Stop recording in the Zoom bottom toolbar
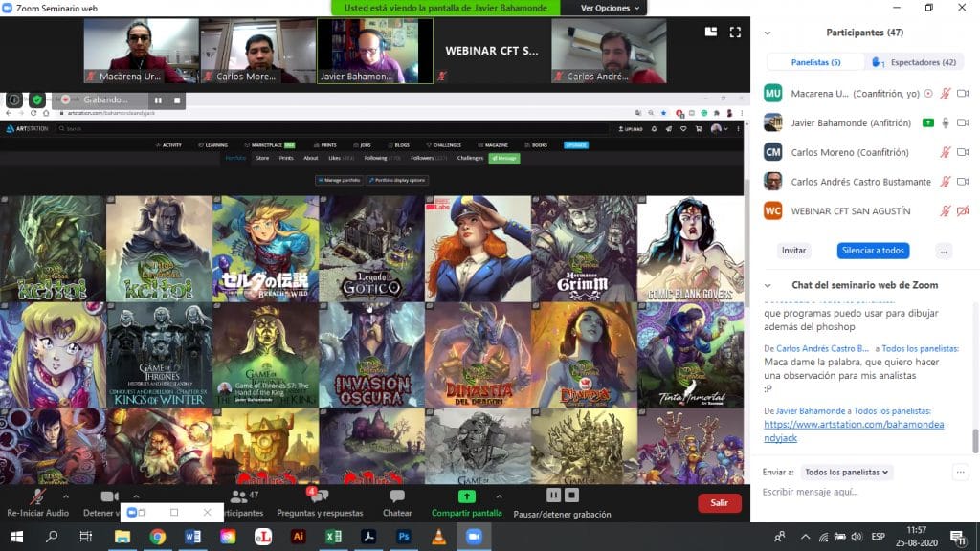Screen dimensions: 980x551 click(x=571, y=496)
